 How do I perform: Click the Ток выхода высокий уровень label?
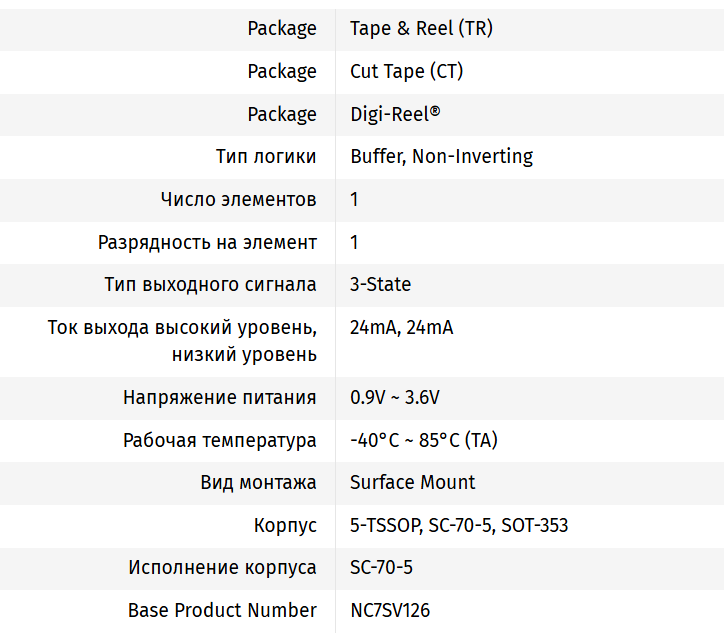(x=183, y=328)
